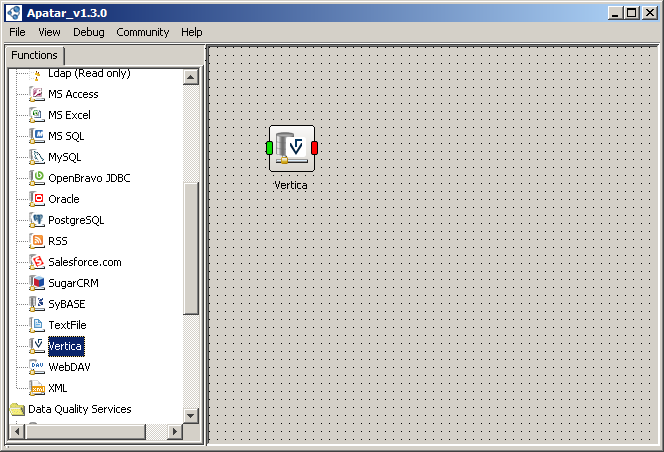The image size is (664, 452).
Task: Click the OpenBravo JDBC connector icon
Action: point(37,178)
